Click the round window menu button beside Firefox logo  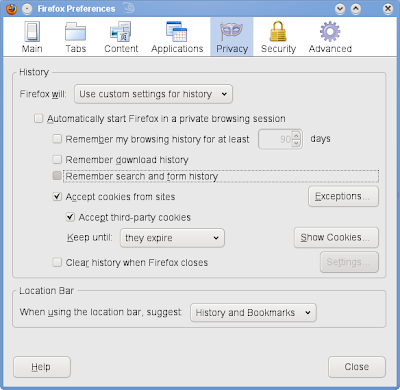[x=27, y=9]
